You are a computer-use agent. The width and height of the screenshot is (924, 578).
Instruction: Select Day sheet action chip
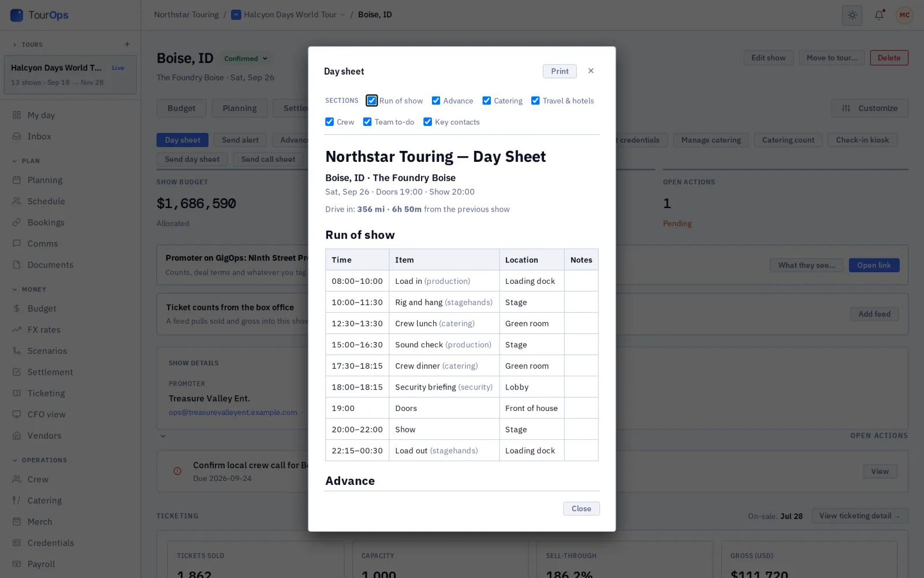tap(182, 140)
